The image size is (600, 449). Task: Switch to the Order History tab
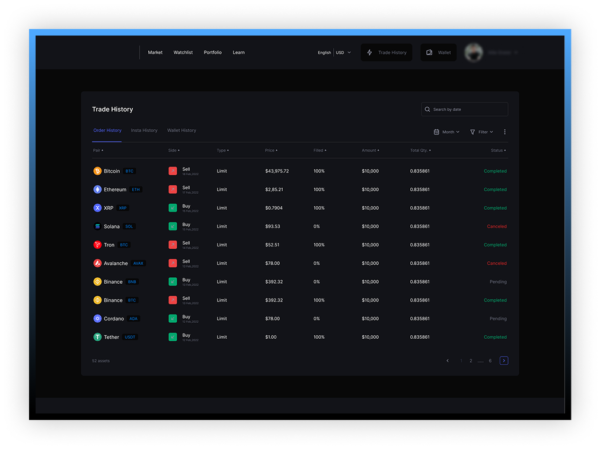click(x=107, y=130)
